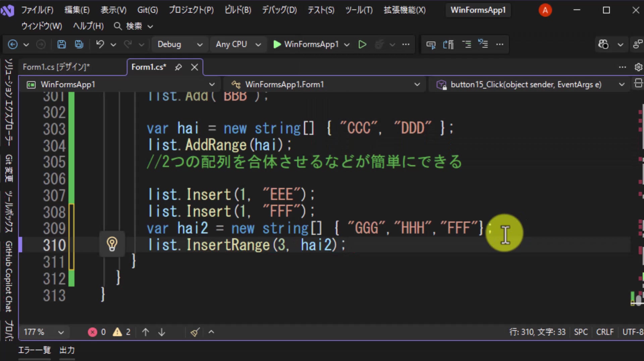Click the red error count icon
644x361 pixels.
coord(93,332)
